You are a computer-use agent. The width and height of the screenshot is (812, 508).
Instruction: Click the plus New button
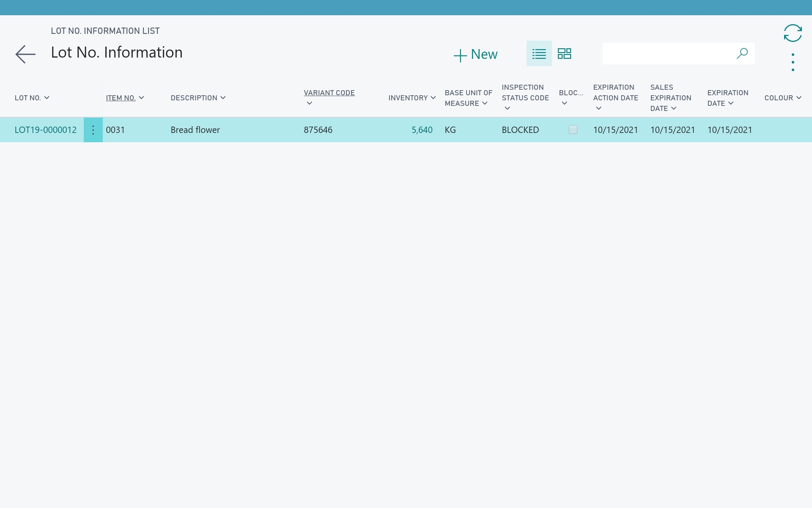[476, 55]
